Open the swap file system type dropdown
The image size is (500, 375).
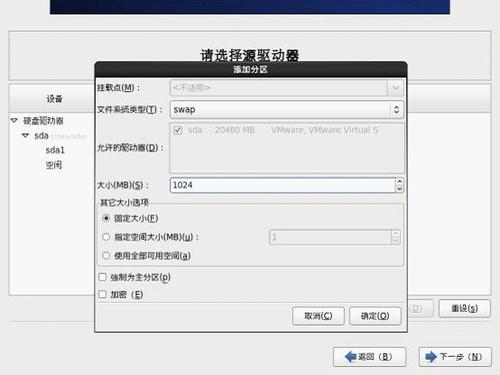[x=287, y=110]
